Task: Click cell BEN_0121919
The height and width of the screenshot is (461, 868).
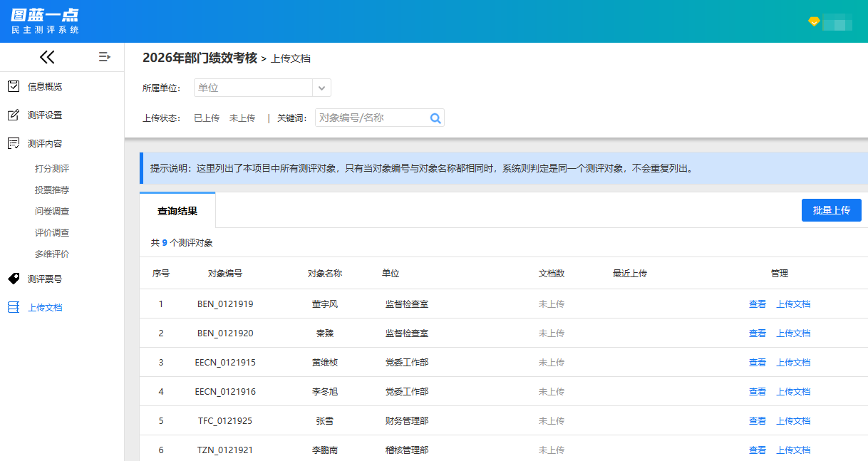Action: coord(225,304)
